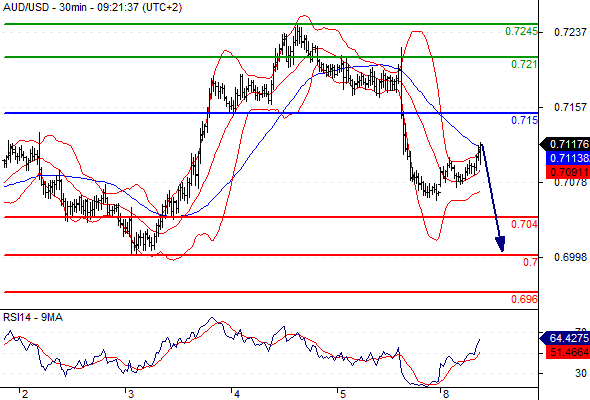Select the red 0.704 support label
The height and width of the screenshot is (400, 590).
coord(524,225)
